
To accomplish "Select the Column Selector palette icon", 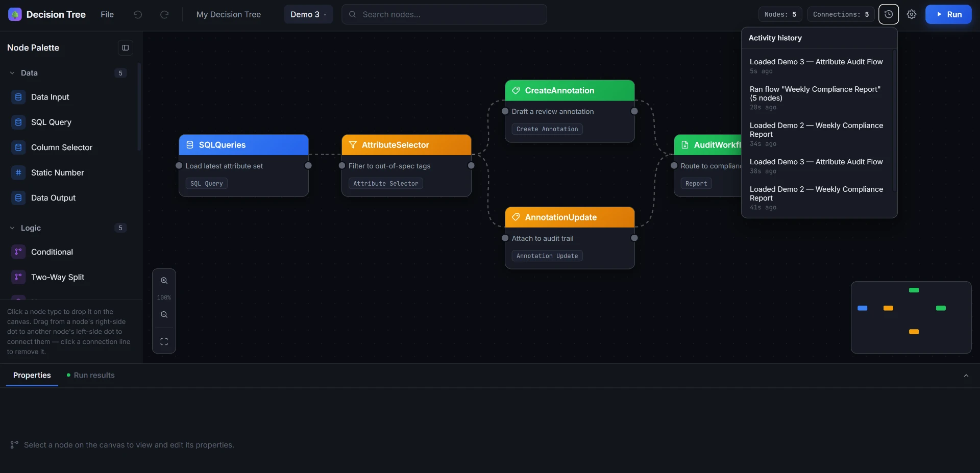I will pos(18,147).
